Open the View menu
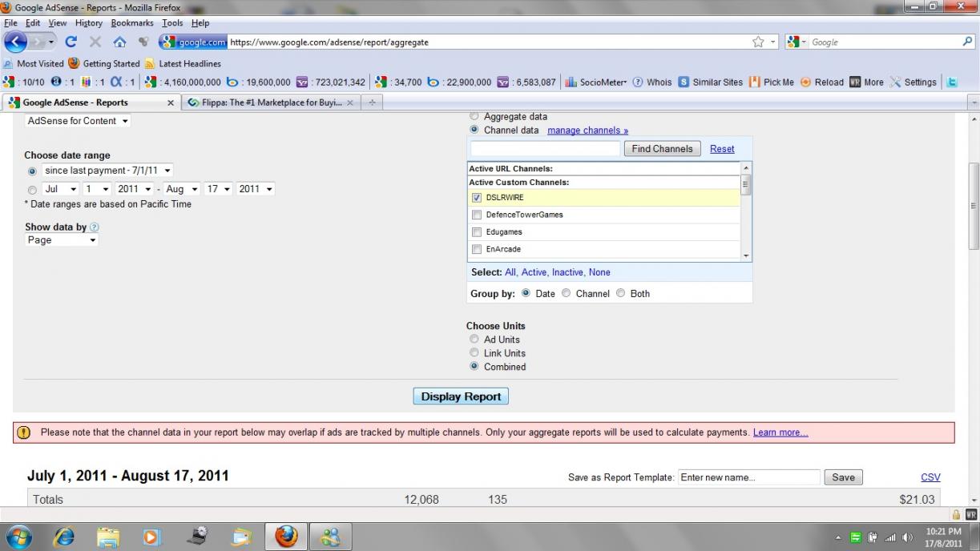This screenshot has width=980, height=551. click(58, 23)
